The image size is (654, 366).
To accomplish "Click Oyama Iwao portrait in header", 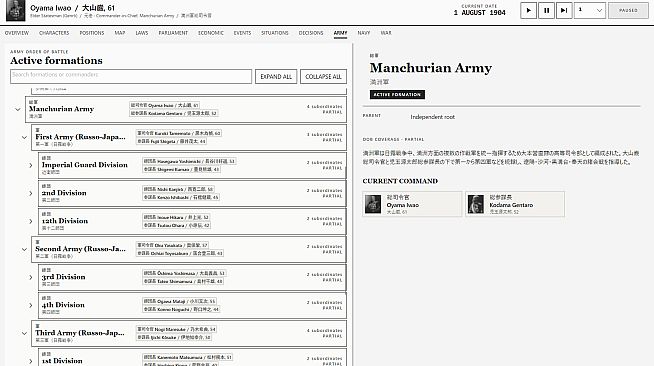I will tap(15, 10).
